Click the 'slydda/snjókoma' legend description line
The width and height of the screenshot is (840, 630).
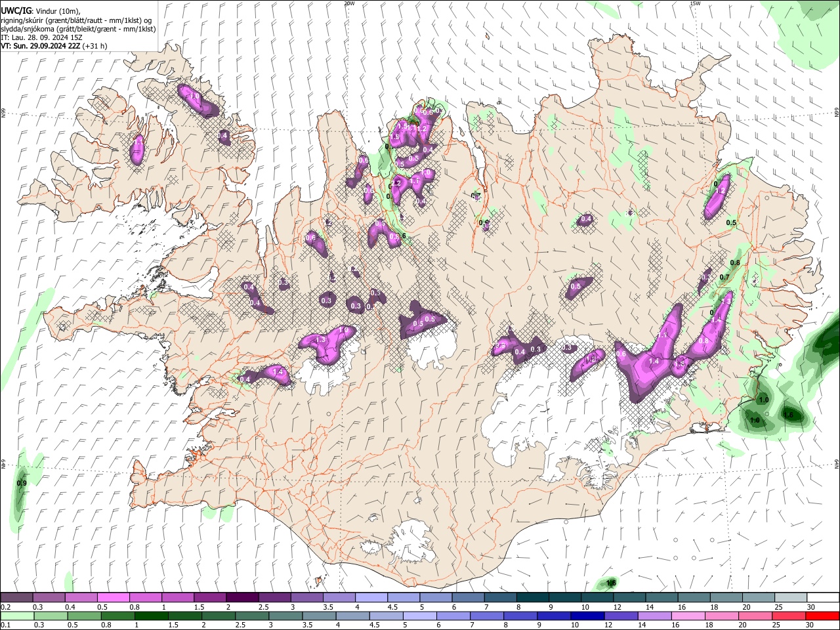click(x=79, y=28)
